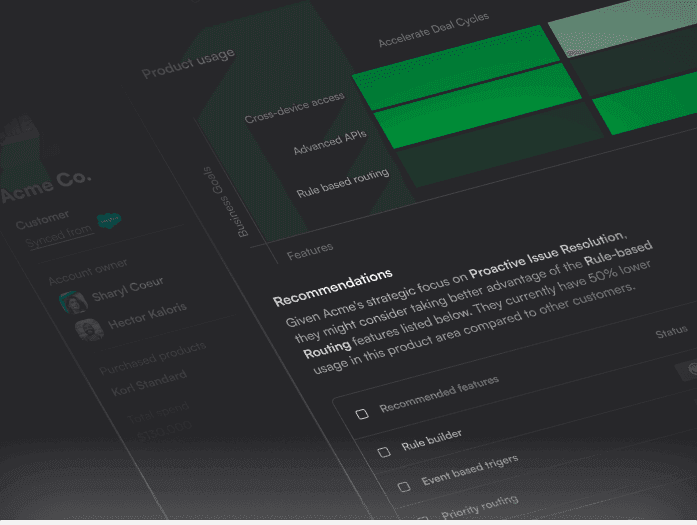This screenshot has height=525, width=697.
Task: Check the Event based trigers checkbox
Action: click(x=404, y=487)
